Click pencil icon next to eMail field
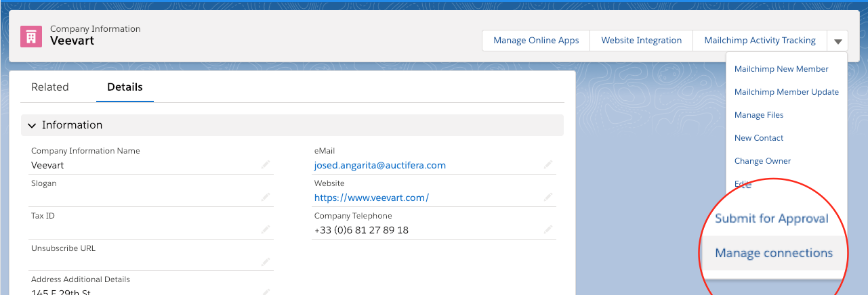Viewport: 868px width, 295px height. click(547, 164)
